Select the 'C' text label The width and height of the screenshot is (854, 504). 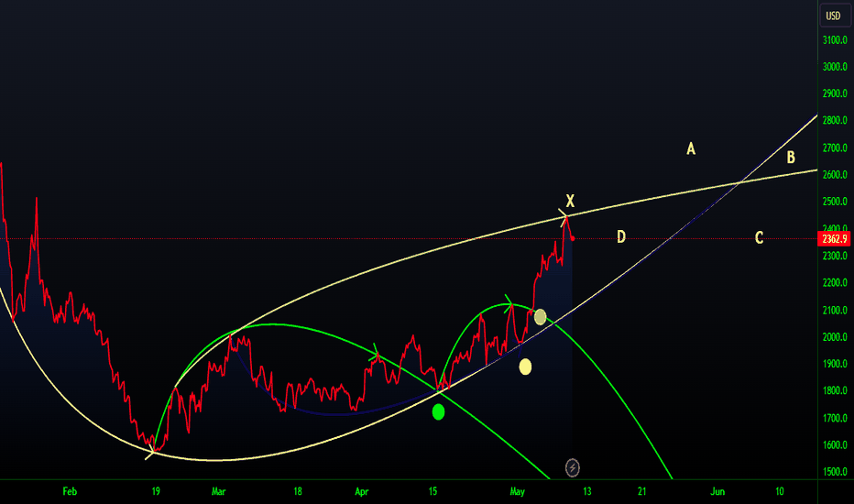point(759,238)
